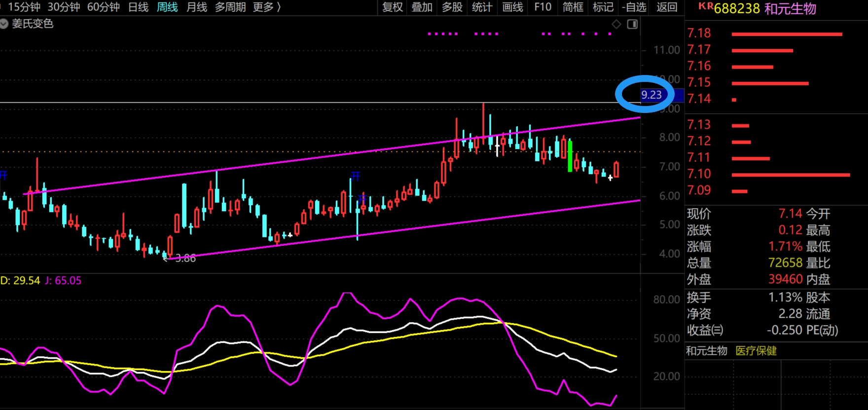Remove stock via -自选 button
This screenshot has width=868, height=410.
tap(634, 7)
